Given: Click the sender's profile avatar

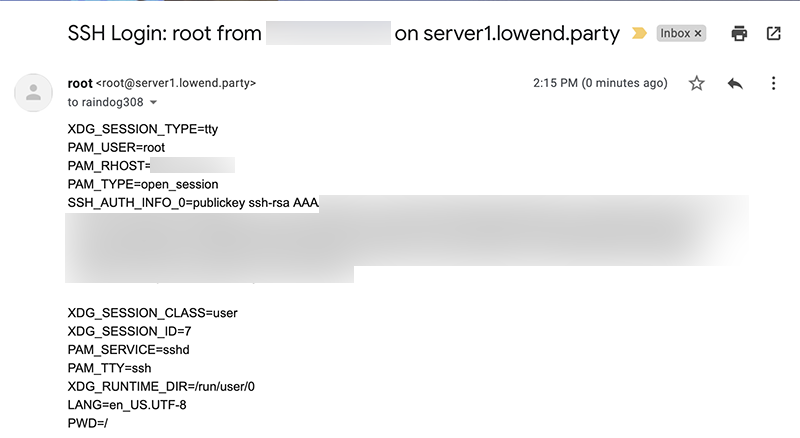Looking at the screenshot, I should pyautogui.click(x=33, y=92).
